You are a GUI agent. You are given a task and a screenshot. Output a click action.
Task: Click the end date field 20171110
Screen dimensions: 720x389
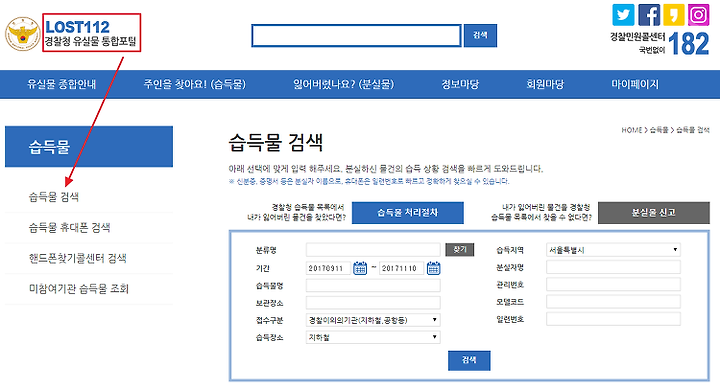point(401,268)
